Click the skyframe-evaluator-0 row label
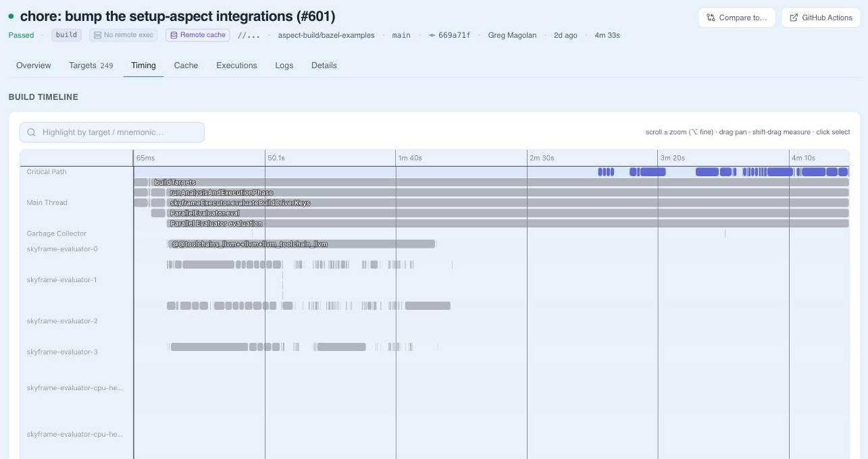This screenshot has height=459, width=868. (62, 249)
